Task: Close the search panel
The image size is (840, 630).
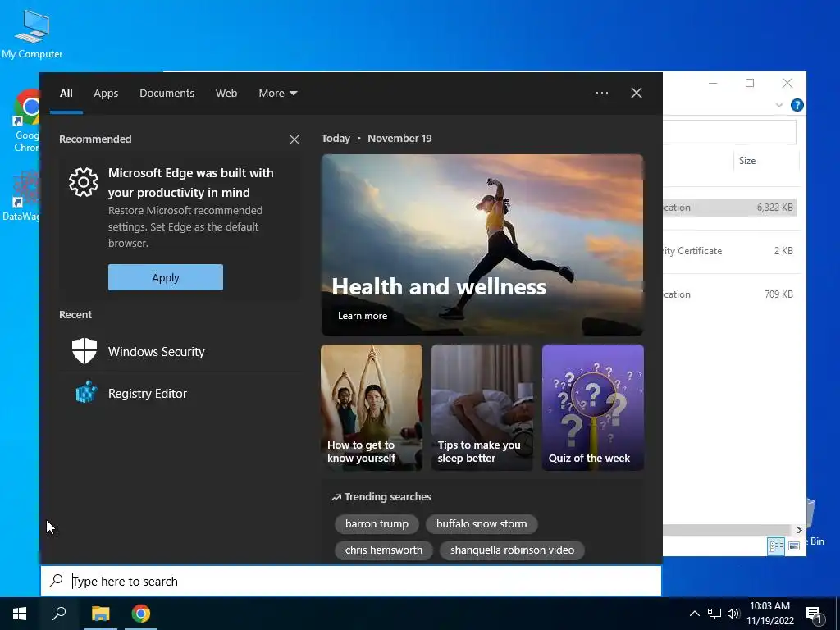Action: coord(637,93)
